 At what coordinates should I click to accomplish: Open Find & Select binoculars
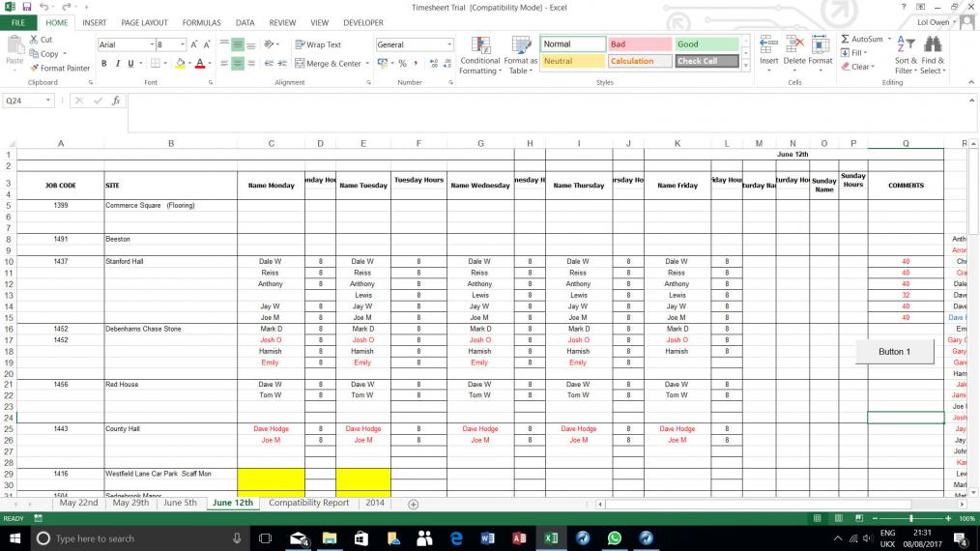[x=933, y=56]
